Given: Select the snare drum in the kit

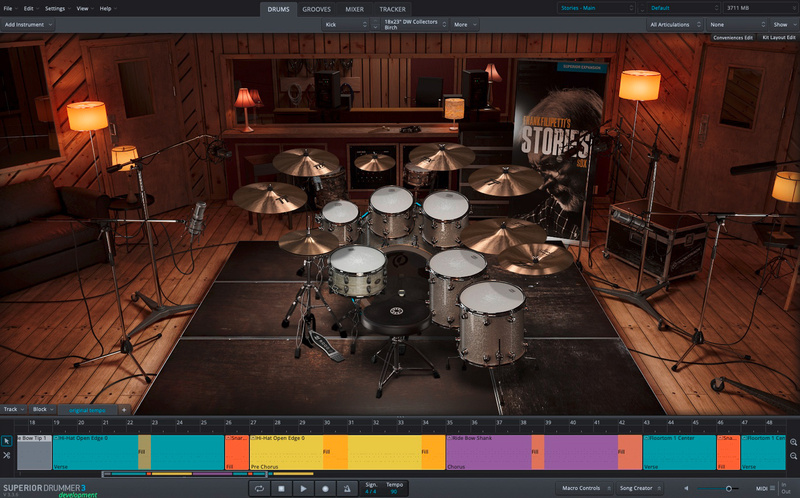Looking at the screenshot, I should click(x=358, y=270).
